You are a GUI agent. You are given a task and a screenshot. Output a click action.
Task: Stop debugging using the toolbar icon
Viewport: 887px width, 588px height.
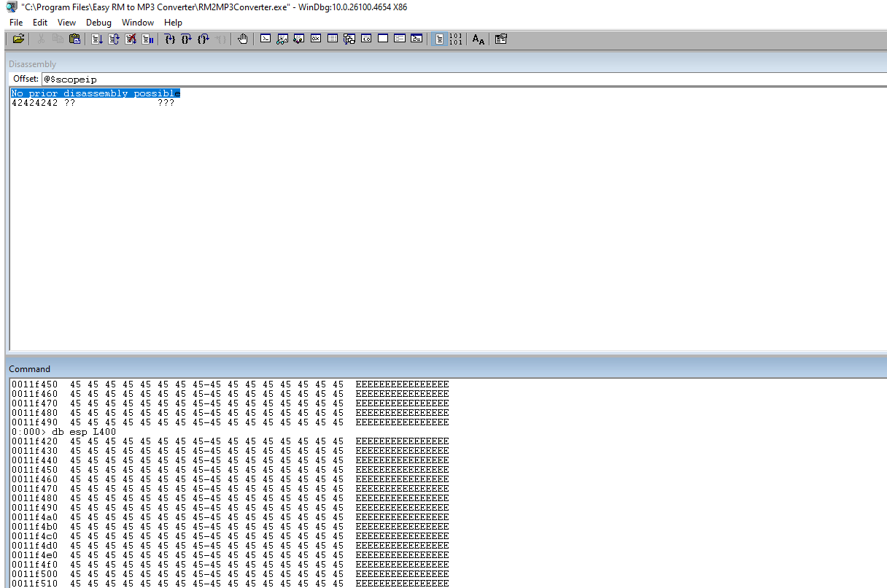(x=131, y=39)
